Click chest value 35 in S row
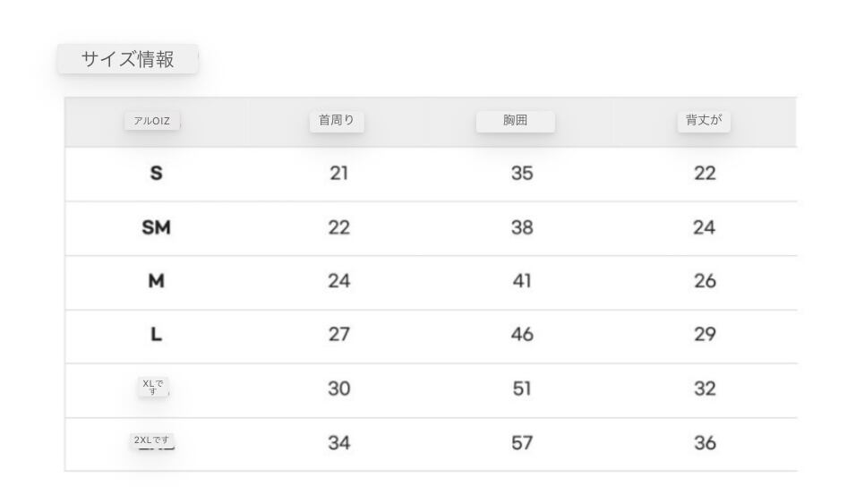 click(521, 174)
